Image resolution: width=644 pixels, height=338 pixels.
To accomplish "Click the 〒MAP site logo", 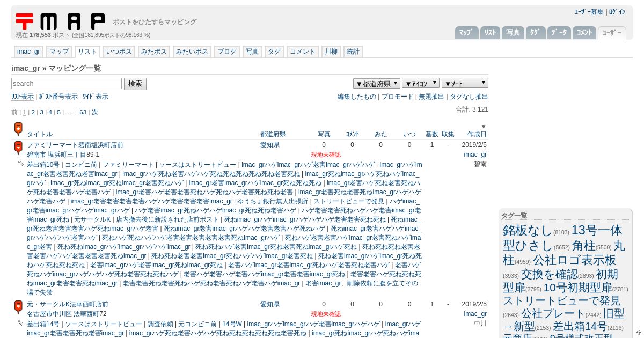I will click(x=60, y=21).
